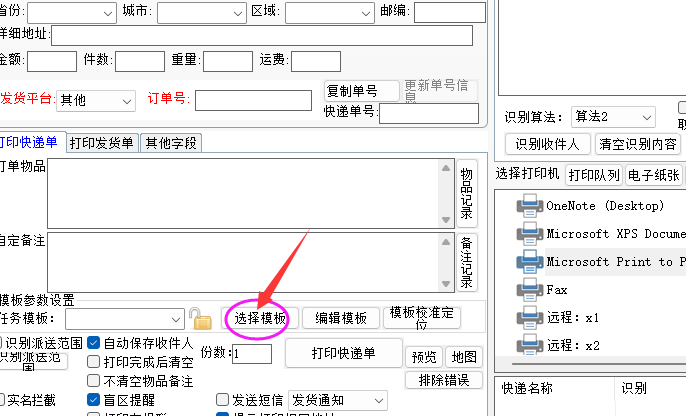Click the 排除错误 button
The image size is (686, 416).
444,380
